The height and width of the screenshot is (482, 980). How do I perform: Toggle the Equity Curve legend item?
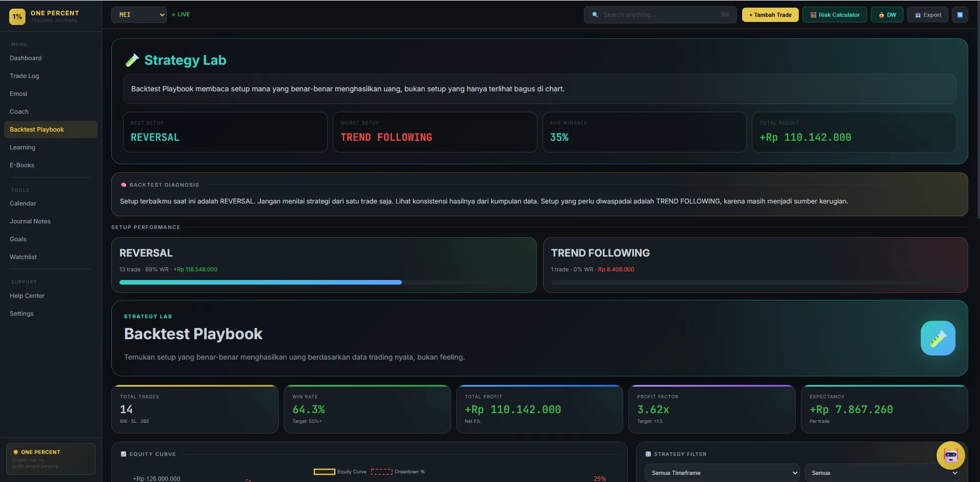pyautogui.click(x=340, y=472)
